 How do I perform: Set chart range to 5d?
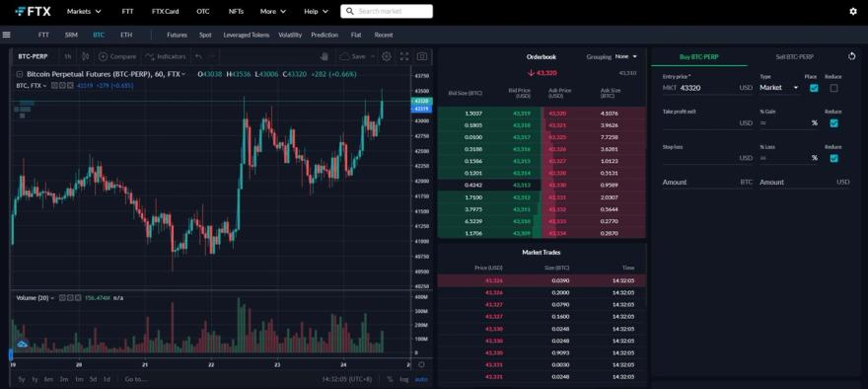pos(93,379)
